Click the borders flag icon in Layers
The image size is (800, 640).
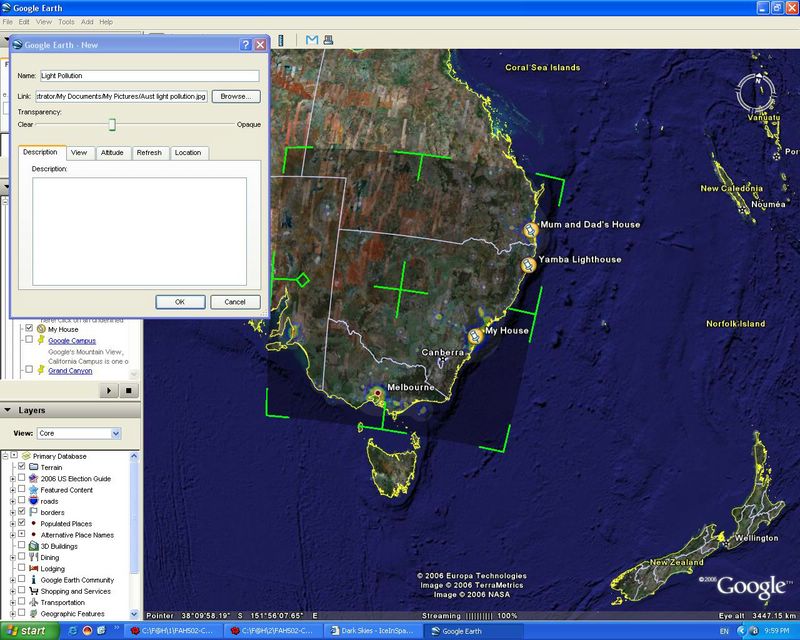pyautogui.click(x=34, y=511)
